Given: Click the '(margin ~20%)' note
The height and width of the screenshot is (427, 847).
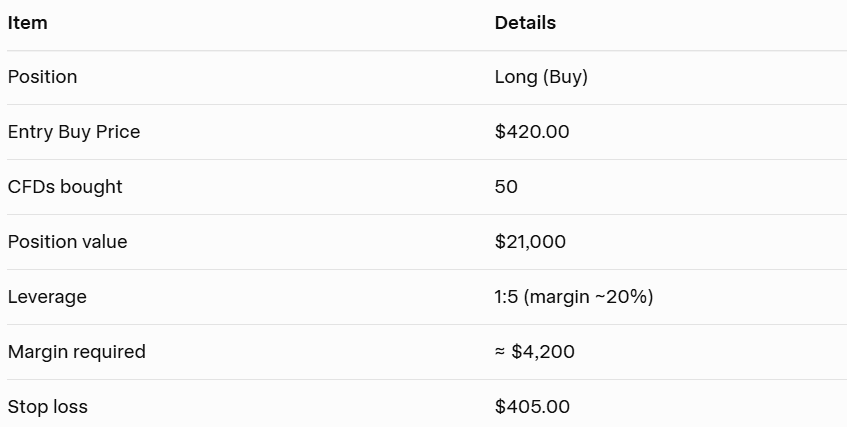Looking at the screenshot, I should [589, 297].
